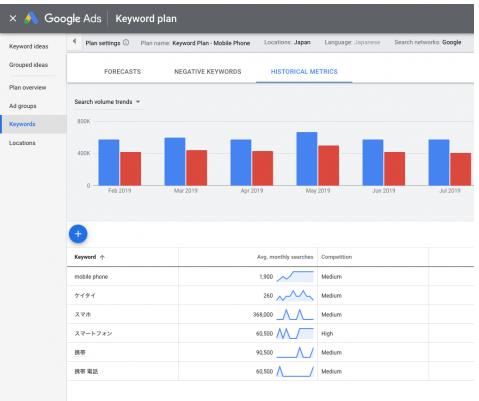This screenshot has height=401, width=479.
Task: Change Language: Japanese setting
Action: pyautogui.click(x=352, y=42)
